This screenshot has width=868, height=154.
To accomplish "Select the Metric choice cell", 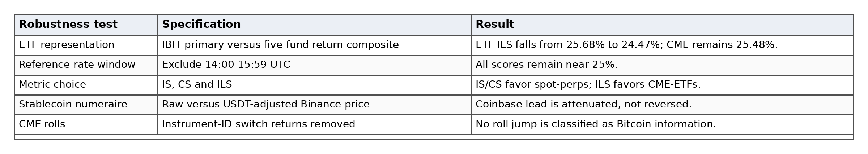I will coord(86,85).
